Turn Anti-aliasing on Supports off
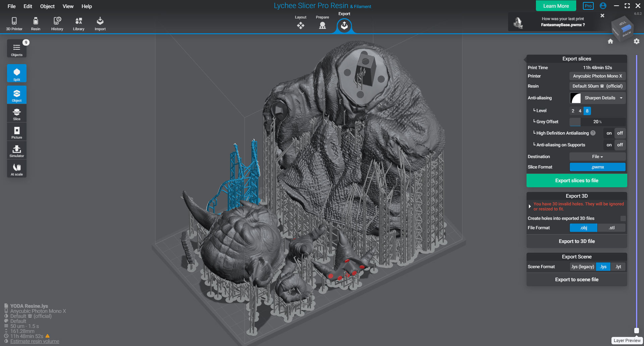Viewport: 644px width, 346px height. point(620,145)
